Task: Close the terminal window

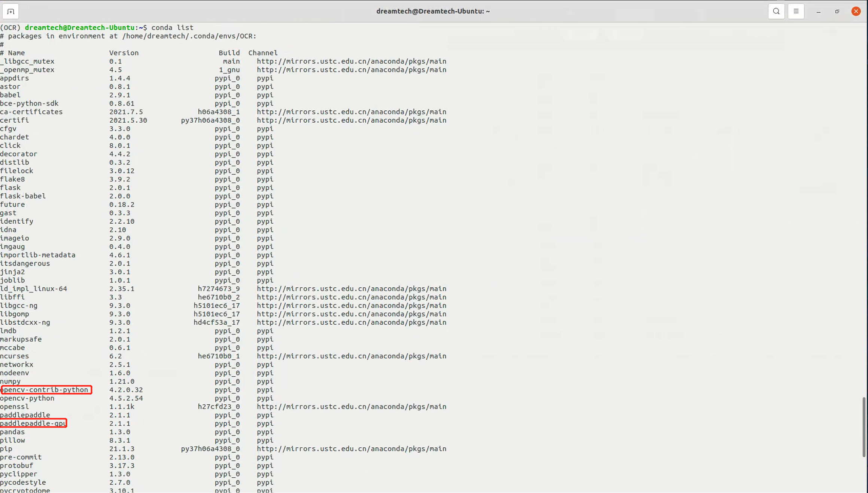Action: pos(856,11)
